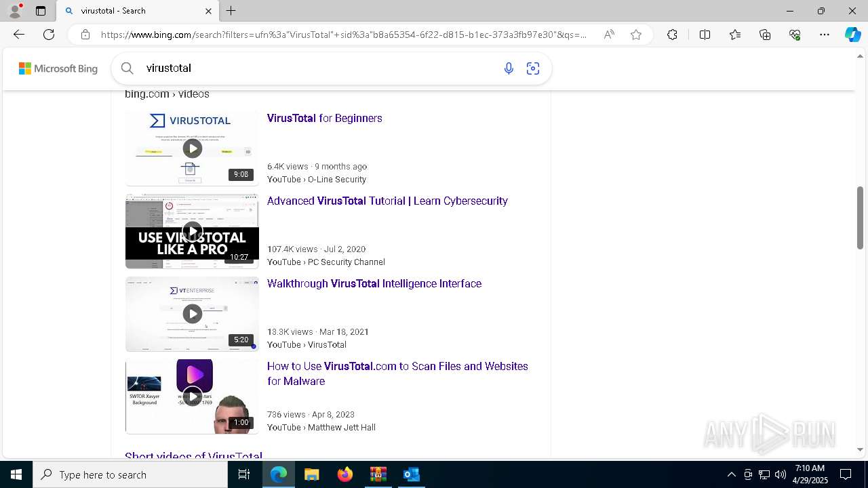Play the Matthew Jett Hall video thumbnail

point(192,396)
